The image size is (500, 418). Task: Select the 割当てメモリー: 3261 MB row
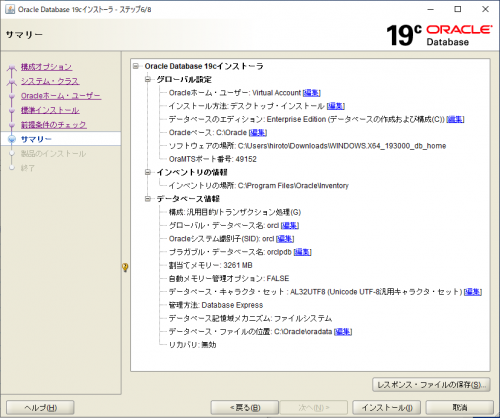[x=211, y=265]
